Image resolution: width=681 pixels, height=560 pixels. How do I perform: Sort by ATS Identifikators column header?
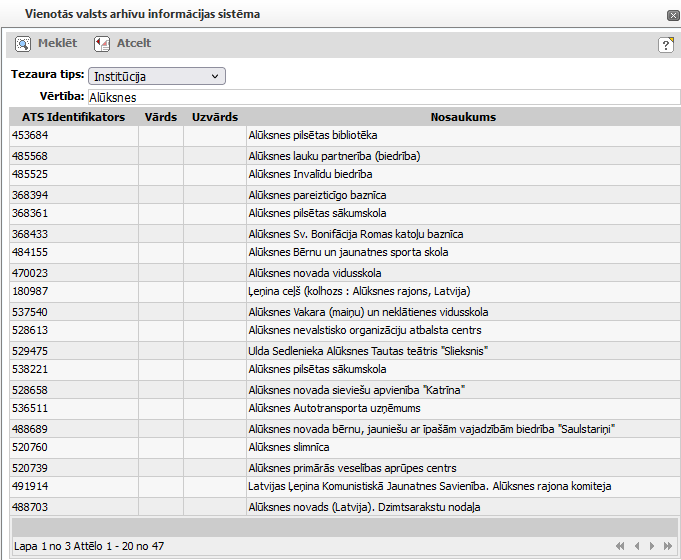(x=73, y=117)
